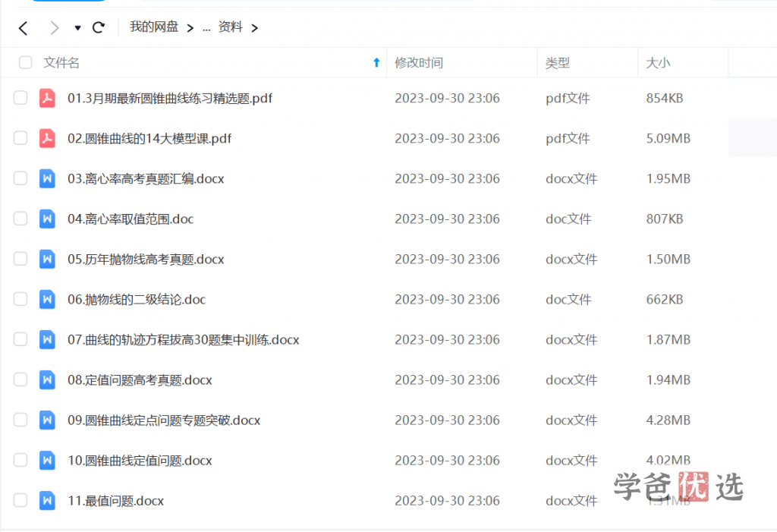Click the Word icon of 07.曲线的轨迹方程拔高30题集中训练.docx

click(x=47, y=339)
